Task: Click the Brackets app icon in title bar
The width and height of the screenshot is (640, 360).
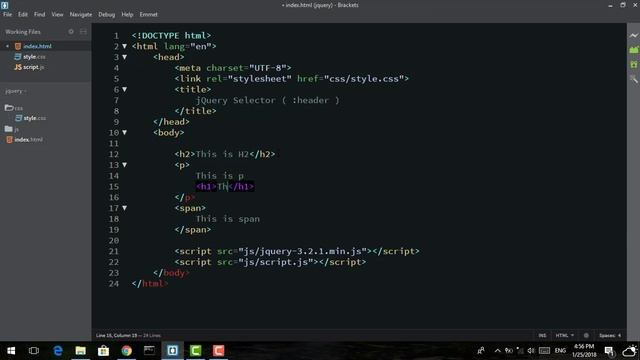Action: (4, 5)
